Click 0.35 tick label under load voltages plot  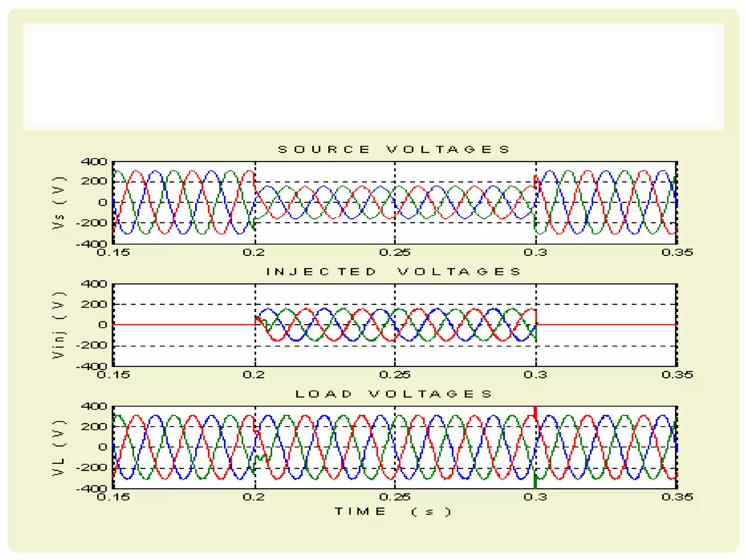coord(677,497)
